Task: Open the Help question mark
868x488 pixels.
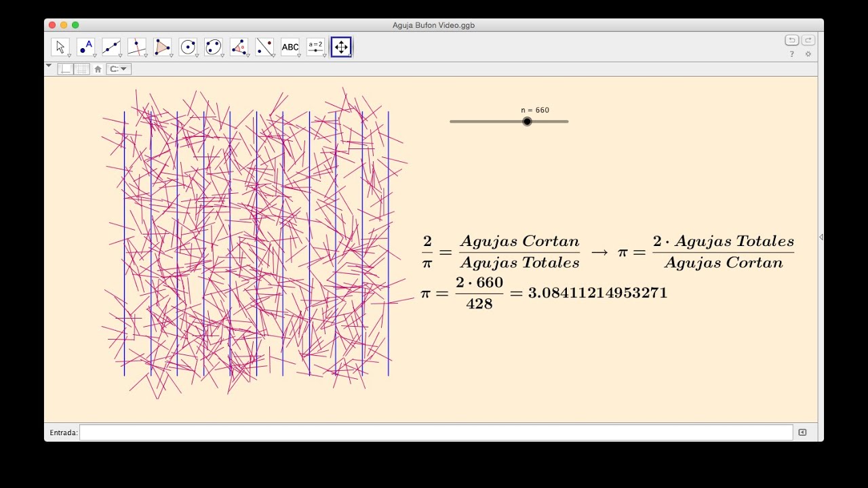Action: (x=791, y=54)
